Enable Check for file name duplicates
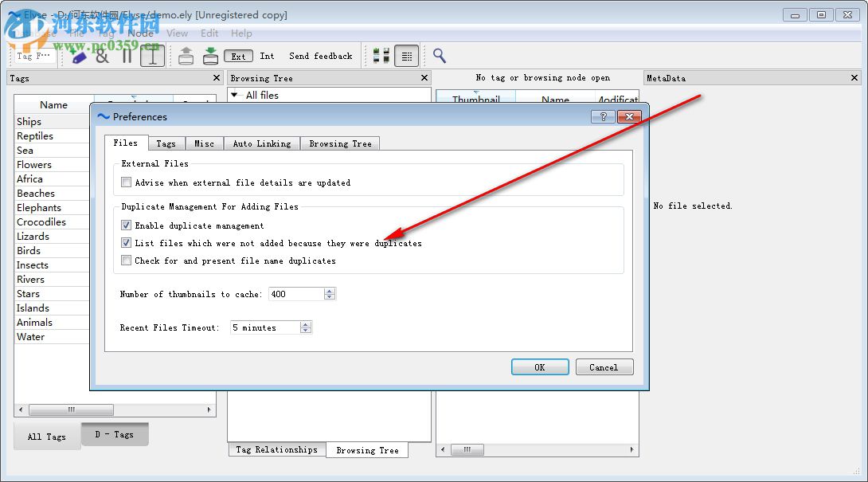Image resolution: width=868 pixels, height=482 pixels. pyautogui.click(x=126, y=261)
